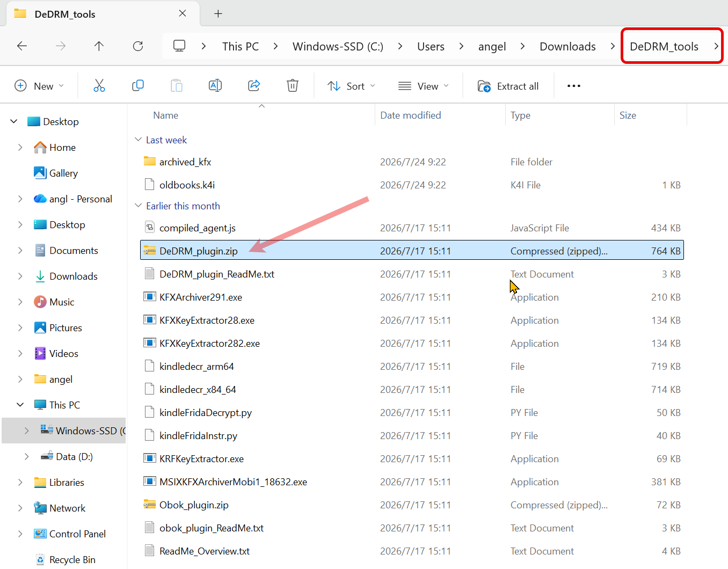This screenshot has width=728, height=569.
Task: Open a new tab with plus button
Action: pyautogui.click(x=218, y=14)
